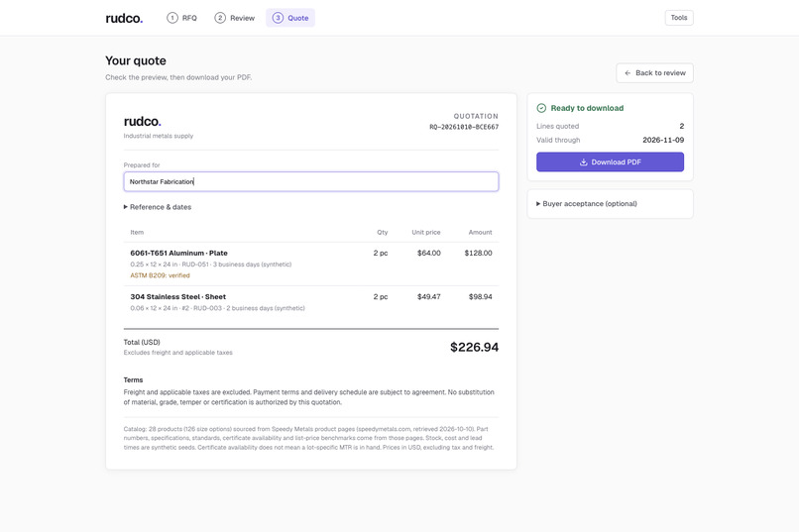The height and width of the screenshot is (532, 799).
Task: Go to step 1 RFQ
Action: (182, 18)
